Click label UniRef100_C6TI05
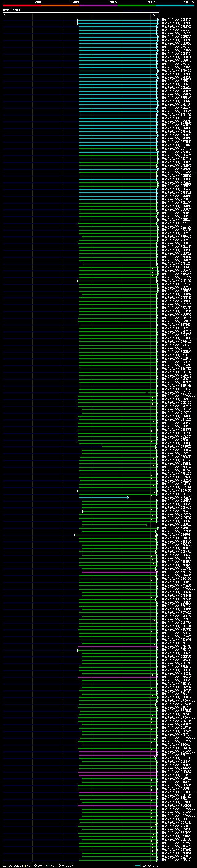The height and width of the screenshot is (868, 197). pos(177,118)
